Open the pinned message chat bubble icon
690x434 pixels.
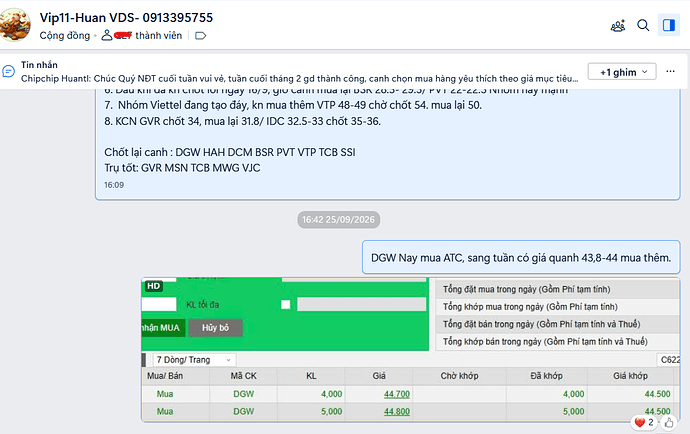coord(8,71)
